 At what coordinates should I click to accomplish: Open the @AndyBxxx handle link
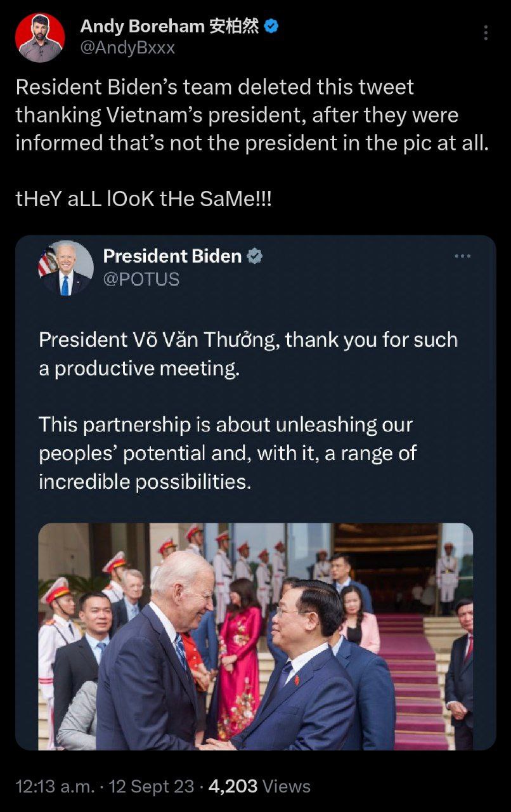point(127,48)
